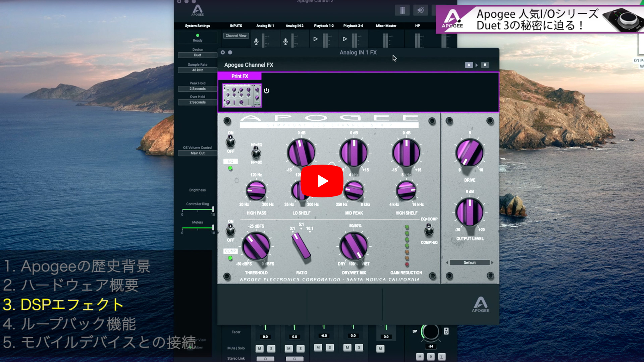The image size is (644, 362).
Task: Select the Playback 3-4 column header
Action: pos(353,26)
